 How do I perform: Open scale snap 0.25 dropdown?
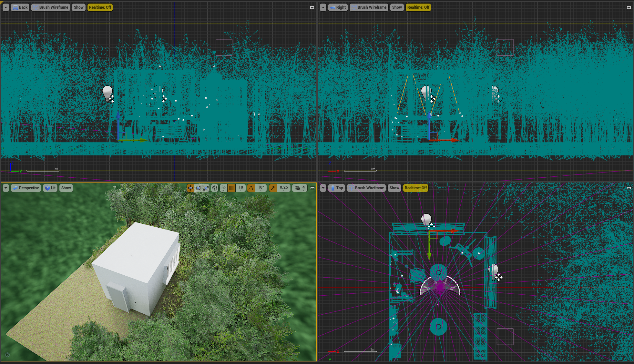coord(284,188)
